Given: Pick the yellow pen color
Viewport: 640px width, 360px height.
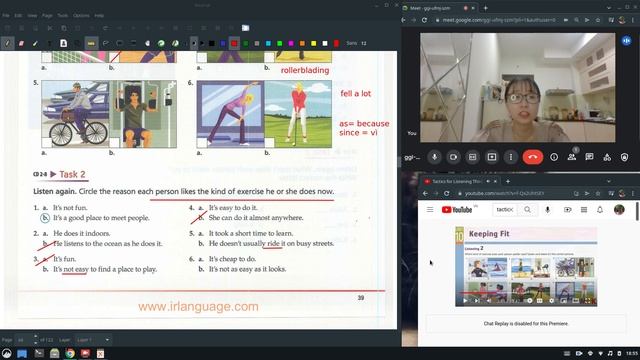Looking at the screenshot, I should (x=313, y=43).
